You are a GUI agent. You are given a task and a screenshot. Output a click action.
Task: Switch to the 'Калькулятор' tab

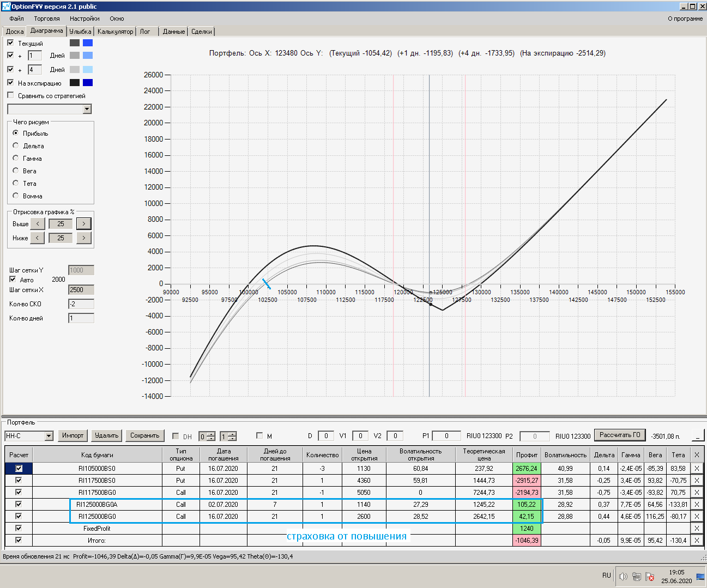tap(116, 32)
